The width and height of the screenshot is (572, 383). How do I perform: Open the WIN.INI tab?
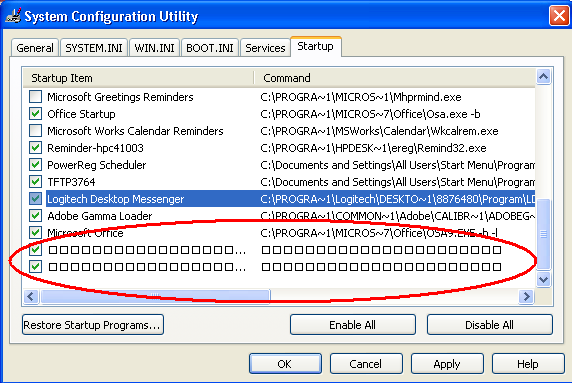[154, 48]
